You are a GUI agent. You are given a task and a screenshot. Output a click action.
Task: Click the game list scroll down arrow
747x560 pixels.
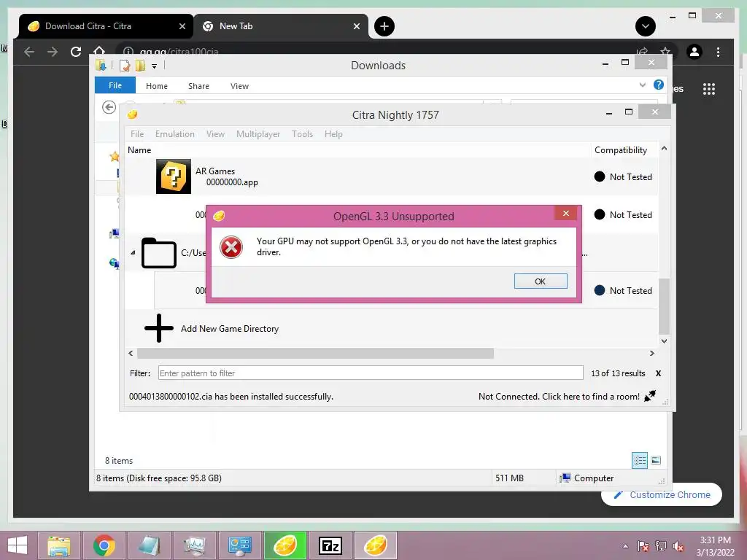tap(664, 341)
